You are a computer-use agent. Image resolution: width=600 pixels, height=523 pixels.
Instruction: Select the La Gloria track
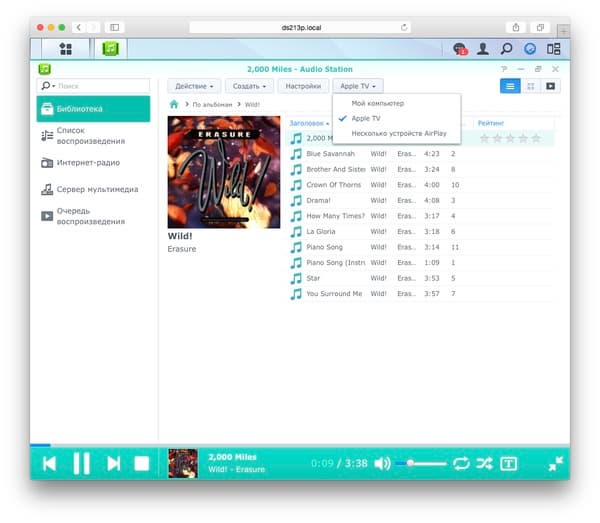point(420,231)
